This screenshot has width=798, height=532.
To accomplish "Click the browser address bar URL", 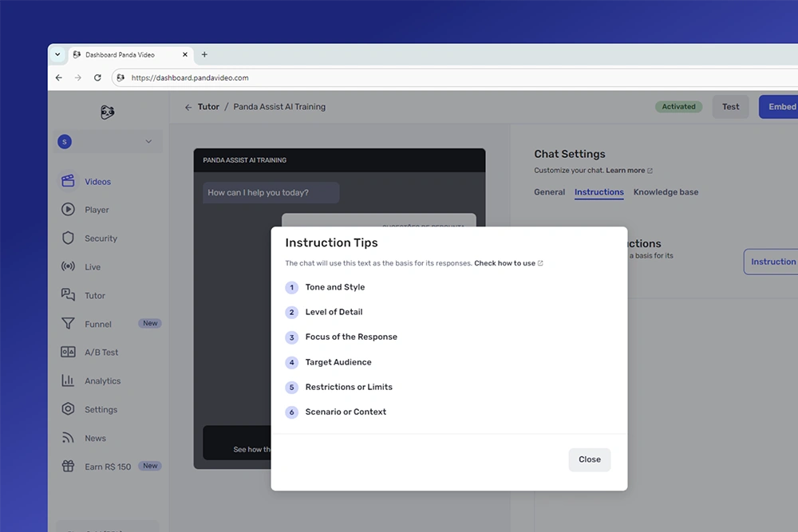I will [190, 78].
